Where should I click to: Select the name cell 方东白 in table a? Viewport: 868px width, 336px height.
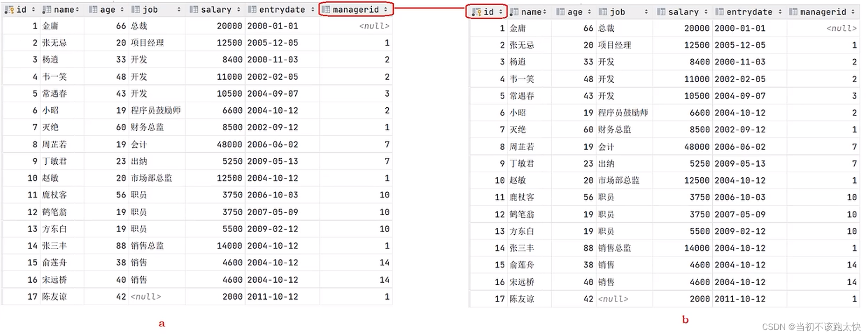pos(54,229)
